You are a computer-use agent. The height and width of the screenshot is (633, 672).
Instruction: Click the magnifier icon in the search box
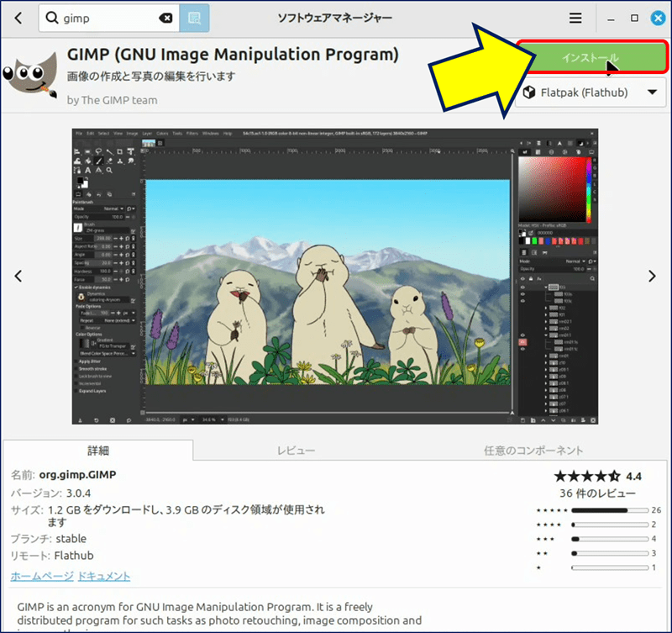pyautogui.click(x=51, y=18)
